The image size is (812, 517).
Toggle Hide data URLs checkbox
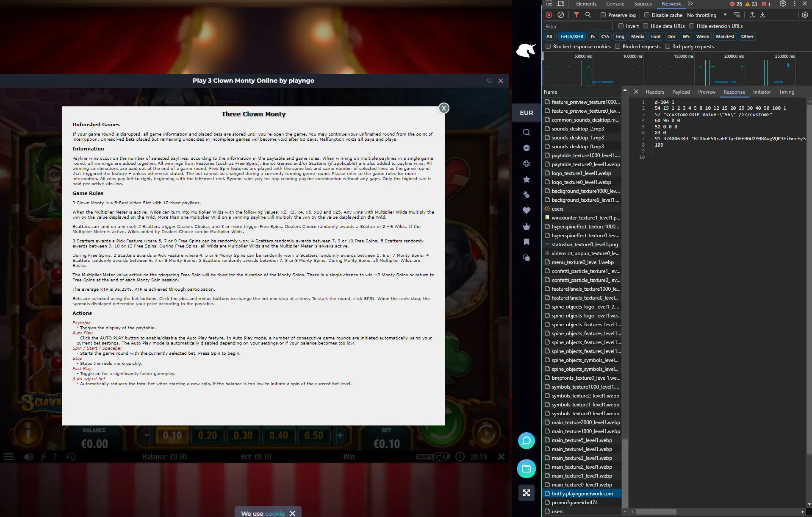646,26
